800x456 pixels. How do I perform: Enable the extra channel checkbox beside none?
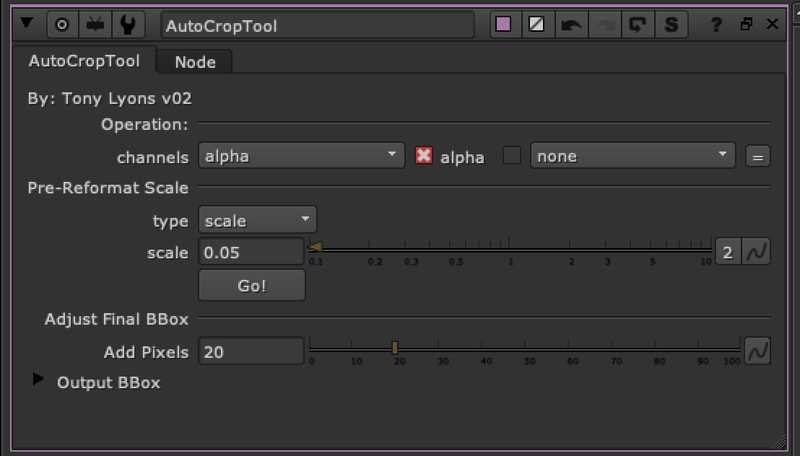click(512, 155)
